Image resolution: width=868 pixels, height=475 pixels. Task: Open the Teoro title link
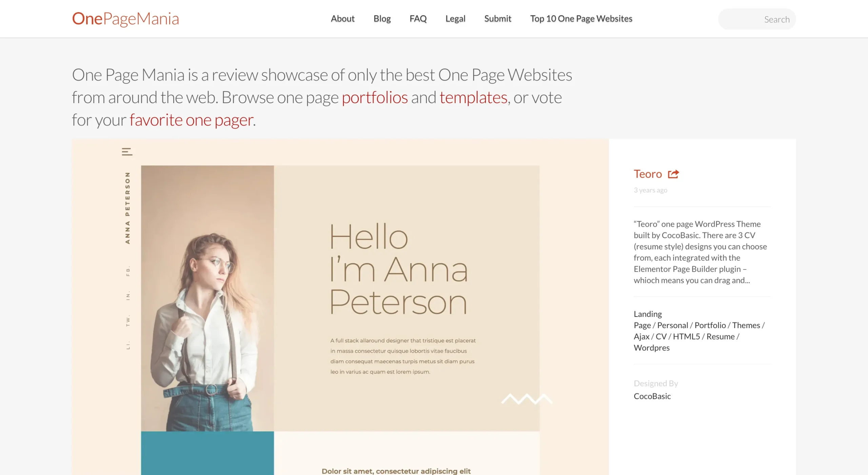pos(648,174)
